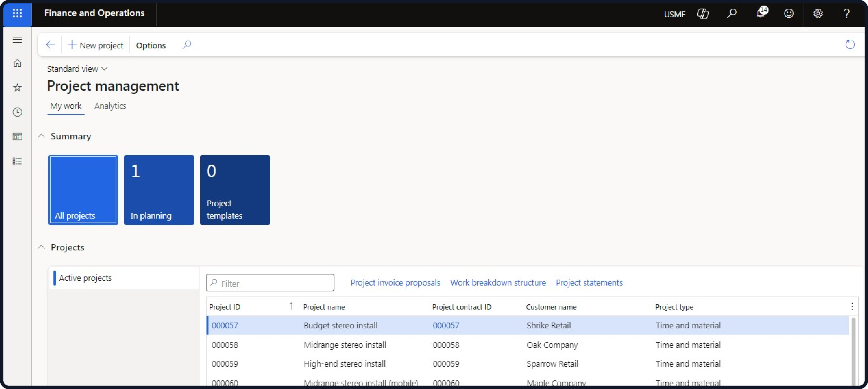Sort by Project ID column header
Screen dimensions: 868x389
[x=225, y=307]
